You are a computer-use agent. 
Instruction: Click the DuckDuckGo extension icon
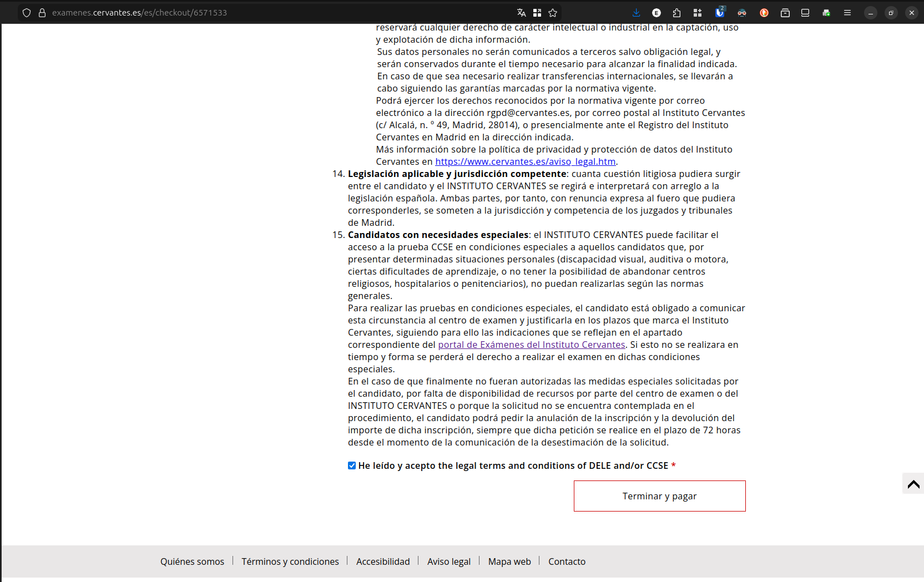(x=764, y=13)
